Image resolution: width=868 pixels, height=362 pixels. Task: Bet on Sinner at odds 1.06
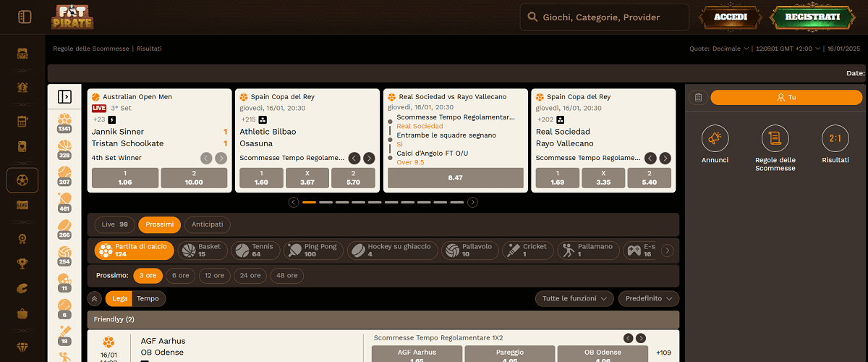pyautogui.click(x=125, y=178)
